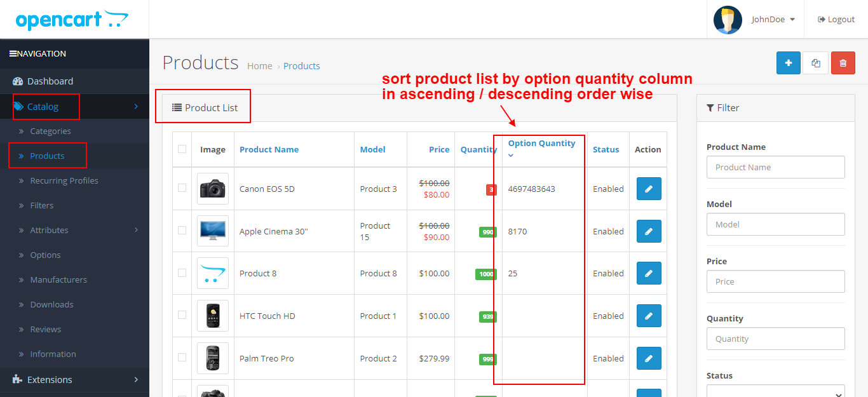
Task: Click the edit pencil for Apple Cinema 30"
Action: [648, 231]
